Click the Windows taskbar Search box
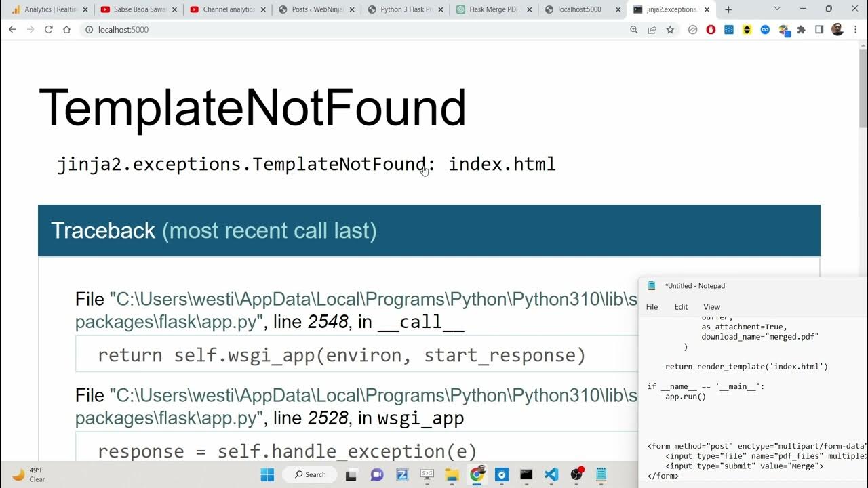Viewport: 868px width, 488px height. (310, 474)
